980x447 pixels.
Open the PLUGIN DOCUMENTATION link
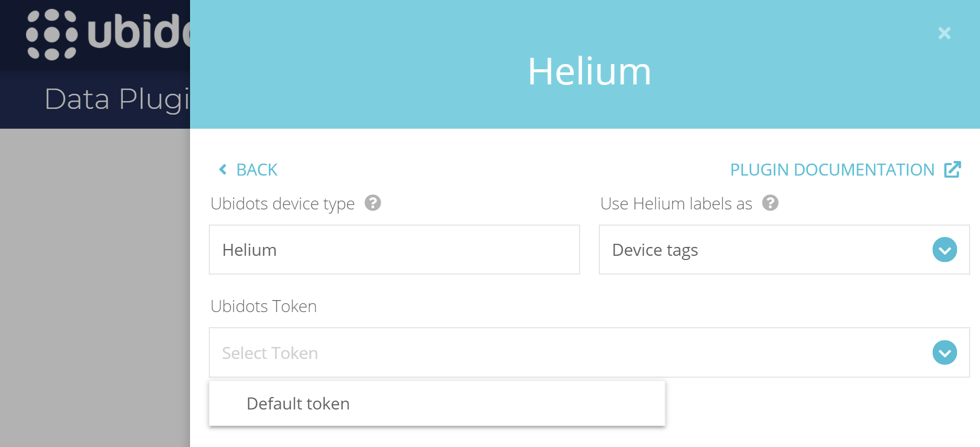click(x=832, y=170)
